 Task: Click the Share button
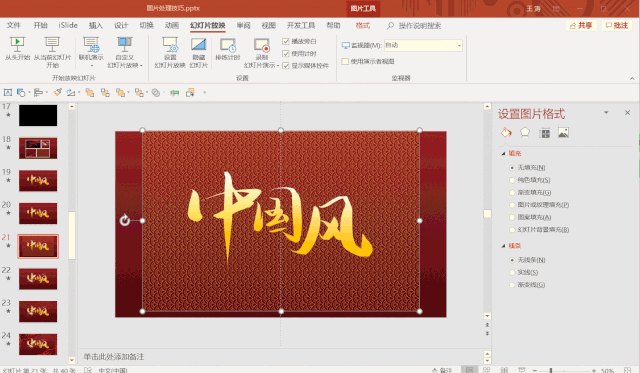coord(581,25)
